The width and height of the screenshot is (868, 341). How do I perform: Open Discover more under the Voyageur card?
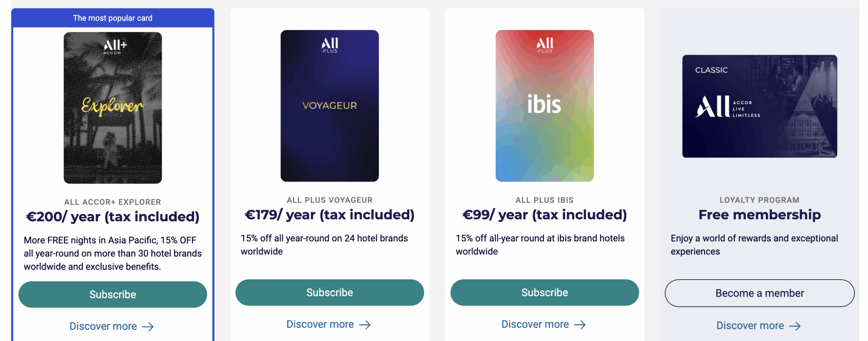pyautogui.click(x=320, y=324)
